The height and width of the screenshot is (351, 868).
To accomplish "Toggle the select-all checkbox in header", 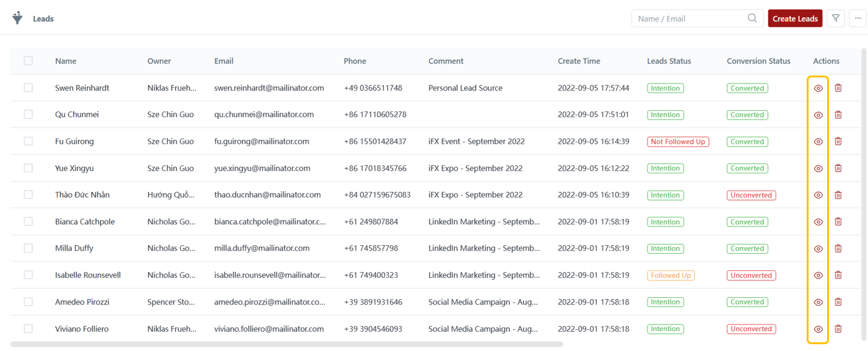I will pos(28,61).
